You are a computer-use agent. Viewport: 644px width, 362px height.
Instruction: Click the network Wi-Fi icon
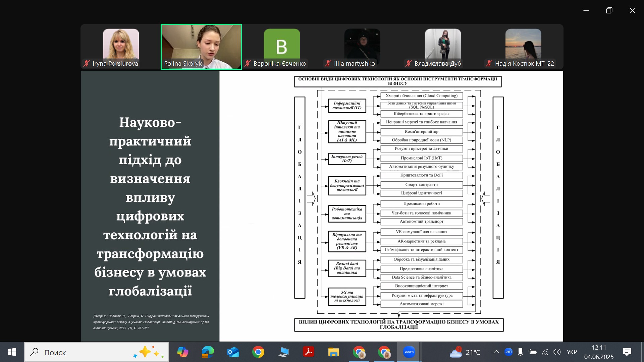[545, 352]
